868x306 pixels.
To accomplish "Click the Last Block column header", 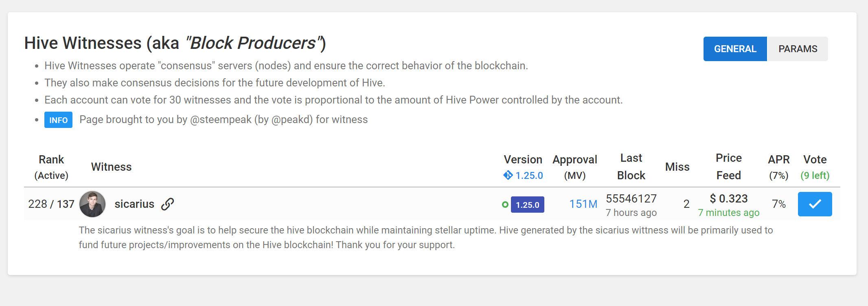I will coord(631,166).
